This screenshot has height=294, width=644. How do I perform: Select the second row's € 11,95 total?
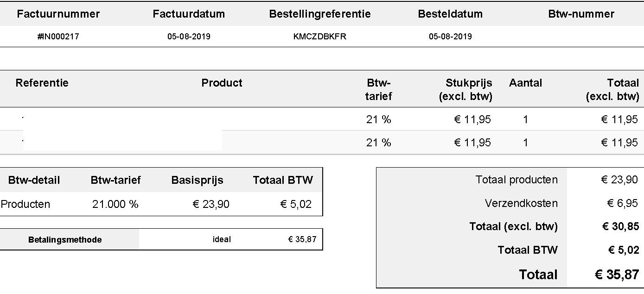(x=619, y=143)
